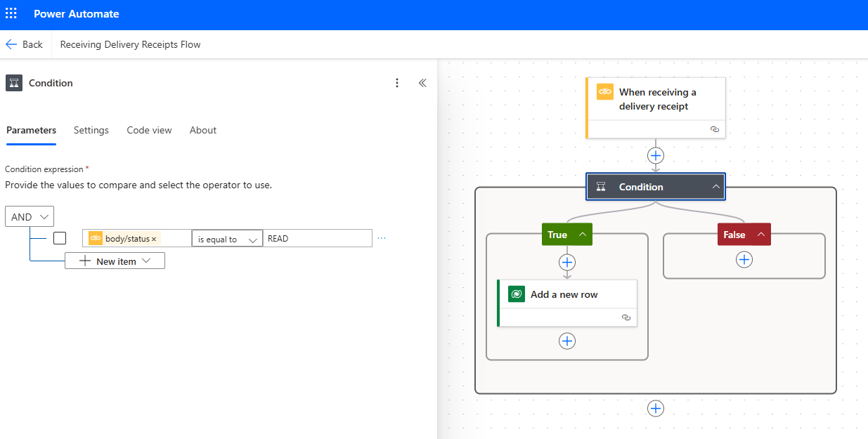Switch to the Code view tab
The image size is (868, 439).
point(149,130)
